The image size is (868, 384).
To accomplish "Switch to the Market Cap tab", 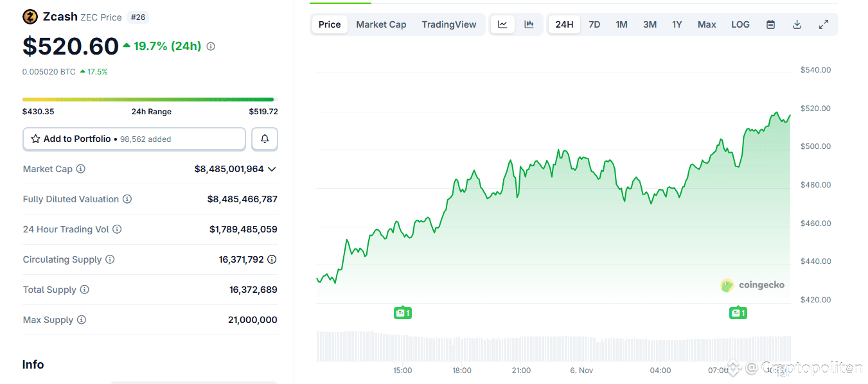I will (381, 24).
